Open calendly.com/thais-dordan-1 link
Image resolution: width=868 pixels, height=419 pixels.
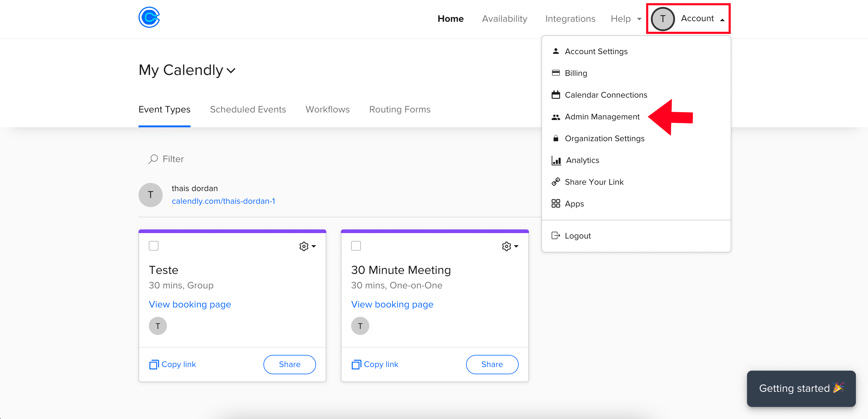click(223, 201)
